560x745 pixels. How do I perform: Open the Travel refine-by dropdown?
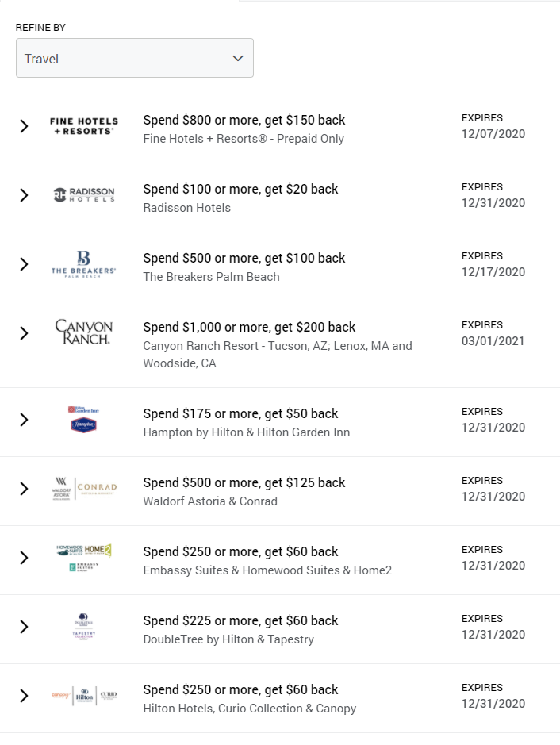pyautogui.click(x=135, y=59)
